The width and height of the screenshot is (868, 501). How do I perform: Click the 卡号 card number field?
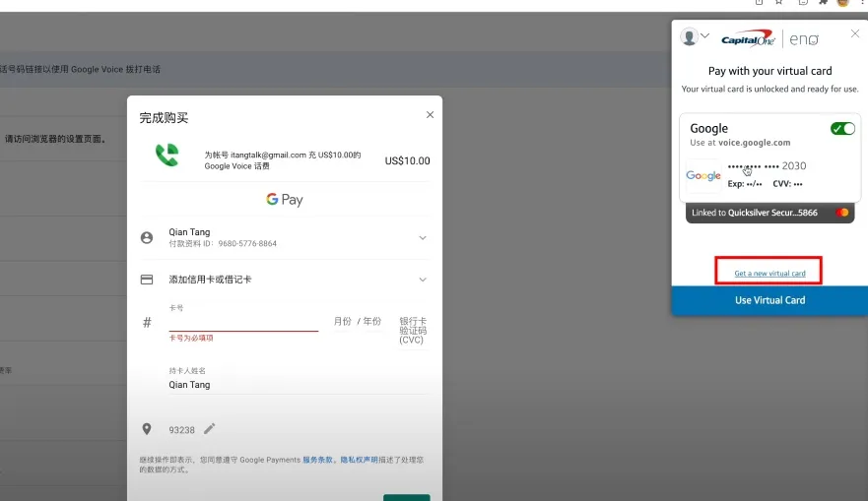tap(243, 321)
